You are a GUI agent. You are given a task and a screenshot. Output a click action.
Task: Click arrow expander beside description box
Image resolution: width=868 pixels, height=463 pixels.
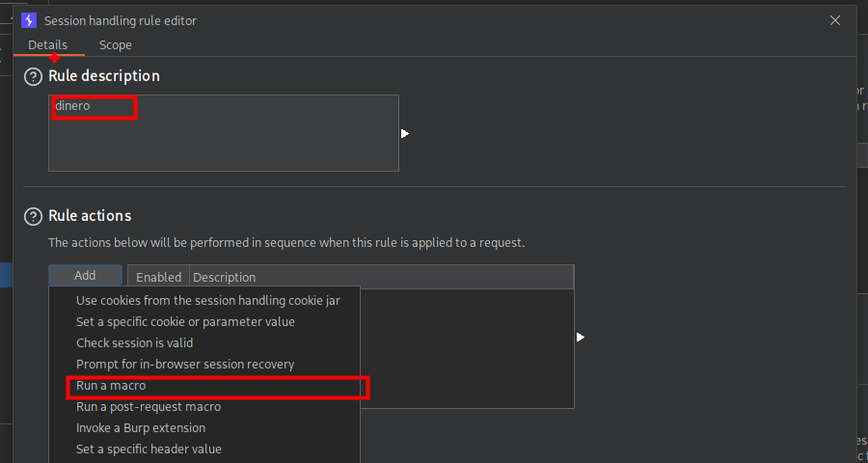pos(405,133)
